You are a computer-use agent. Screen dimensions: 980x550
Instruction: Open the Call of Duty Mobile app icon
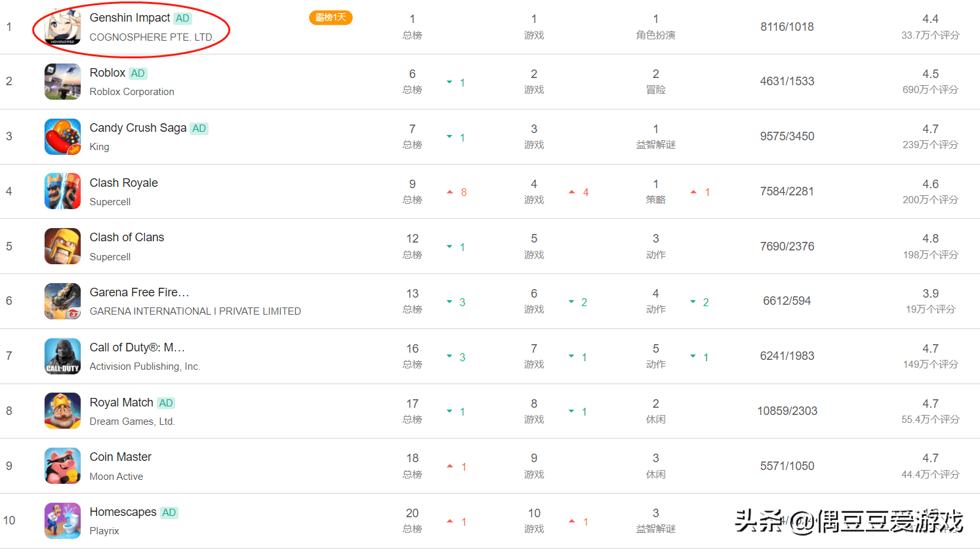pyautogui.click(x=62, y=356)
